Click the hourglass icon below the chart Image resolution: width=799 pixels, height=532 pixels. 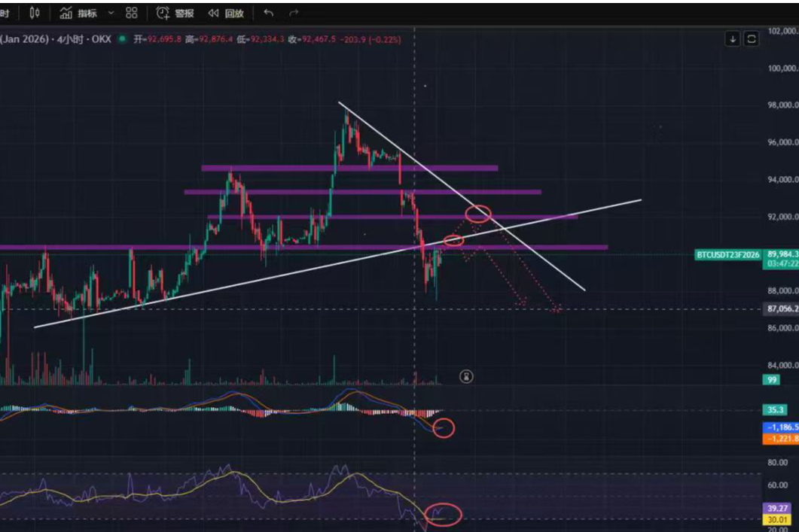click(x=466, y=376)
